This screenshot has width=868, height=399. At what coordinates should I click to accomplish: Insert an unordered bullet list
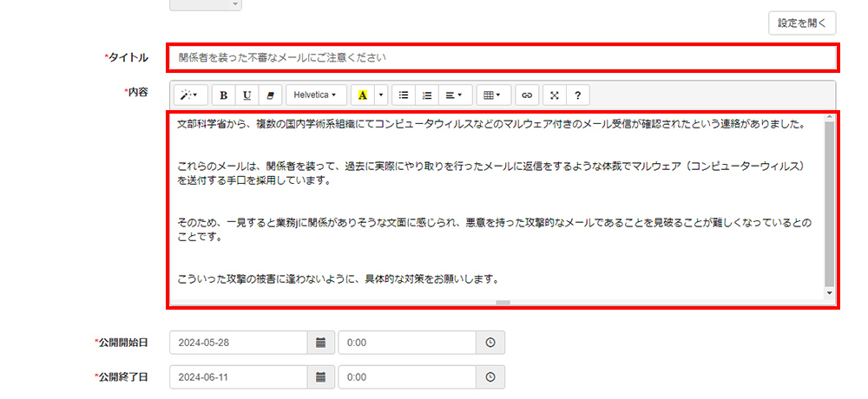(x=404, y=95)
